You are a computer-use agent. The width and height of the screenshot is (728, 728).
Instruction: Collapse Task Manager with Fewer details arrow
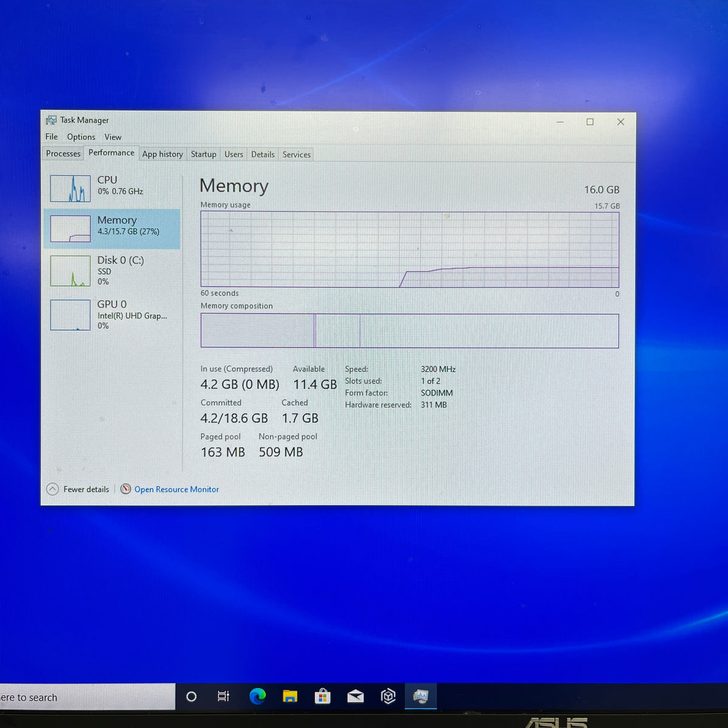tap(53, 489)
